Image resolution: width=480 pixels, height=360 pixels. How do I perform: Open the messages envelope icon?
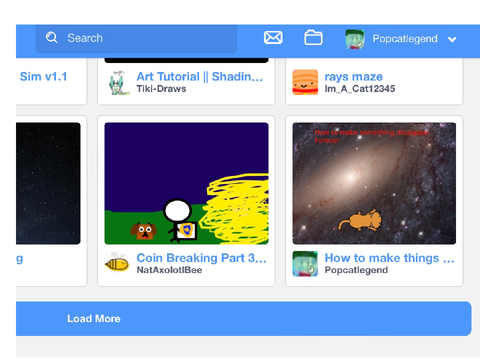273,38
